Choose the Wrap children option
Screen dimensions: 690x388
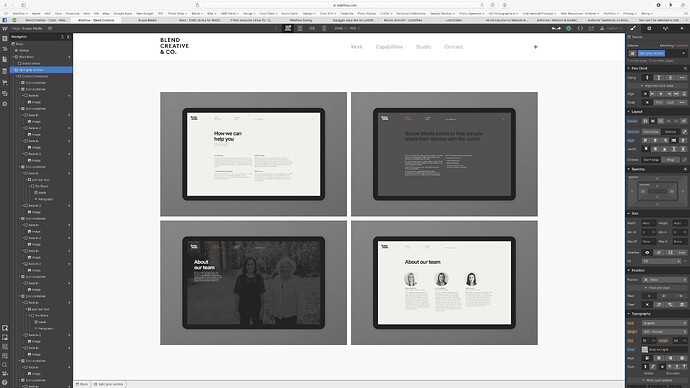(670, 160)
